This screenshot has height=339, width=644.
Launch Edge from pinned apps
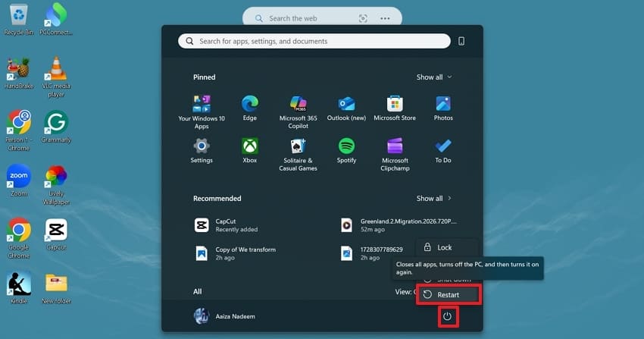pos(250,108)
